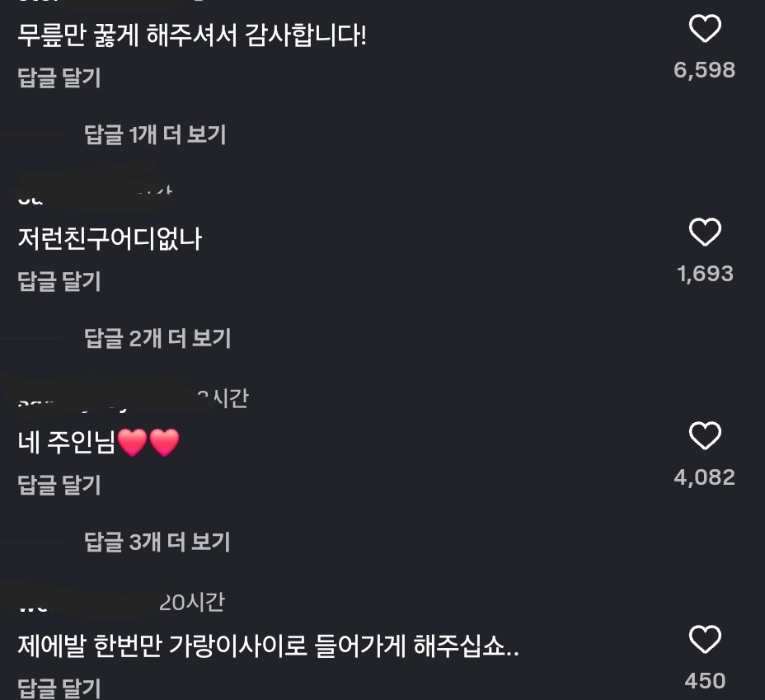Image resolution: width=765 pixels, height=700 pixels.
Task: Open '답글 3개 더 보기' thread
Action: 157,542
